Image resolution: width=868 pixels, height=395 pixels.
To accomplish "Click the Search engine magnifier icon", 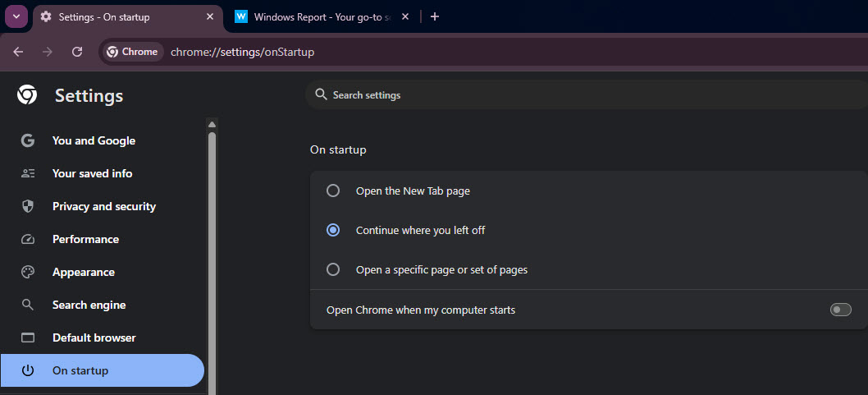I will click(28, 305).
